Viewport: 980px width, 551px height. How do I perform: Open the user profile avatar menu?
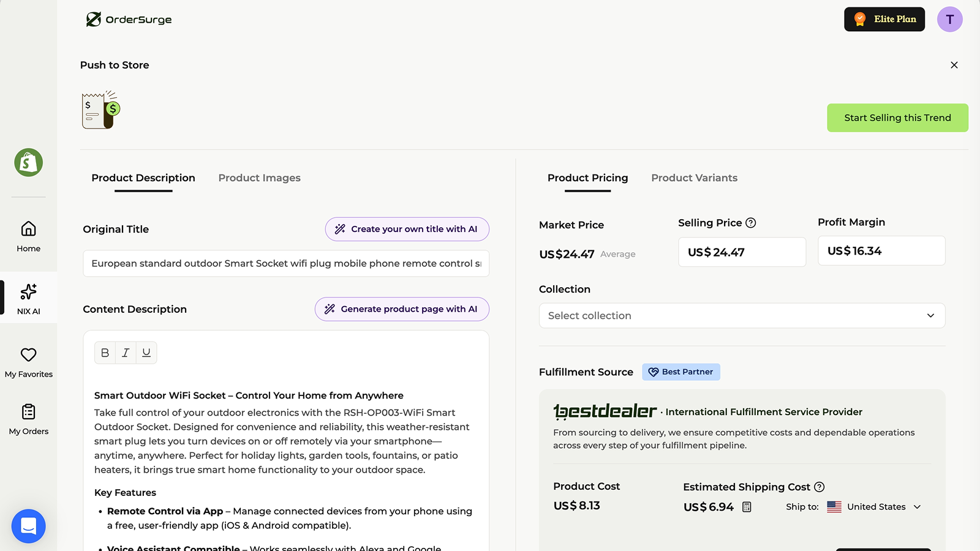click(x=949, y=20)
